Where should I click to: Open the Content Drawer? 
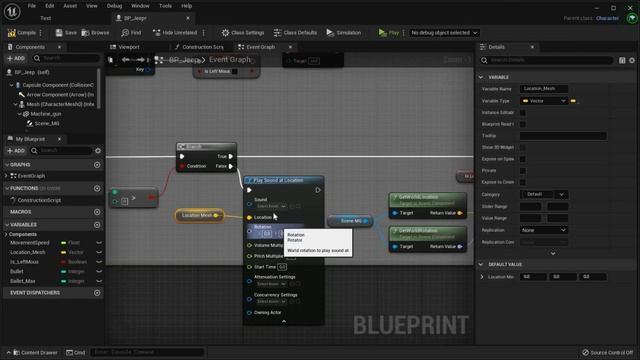click(x=35, y=352)
